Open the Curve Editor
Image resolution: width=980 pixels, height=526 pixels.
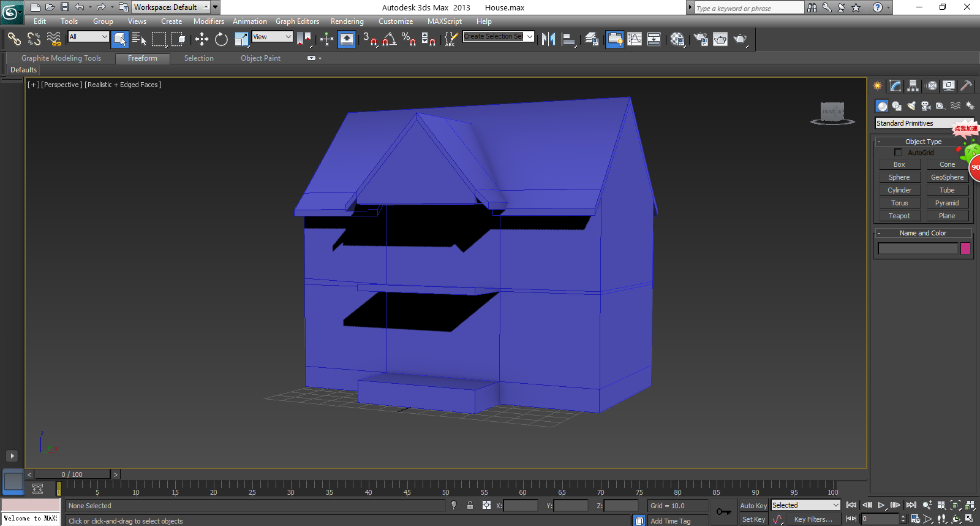[635, 39]
